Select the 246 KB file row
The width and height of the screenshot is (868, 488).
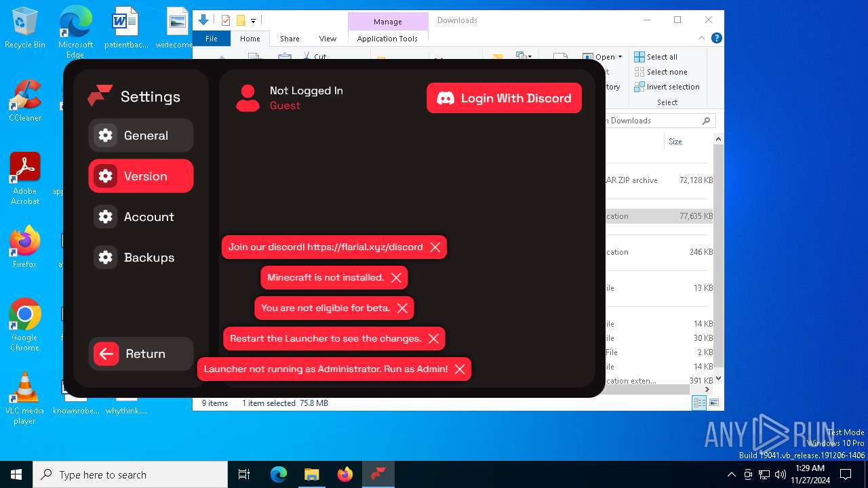[659, 252]
